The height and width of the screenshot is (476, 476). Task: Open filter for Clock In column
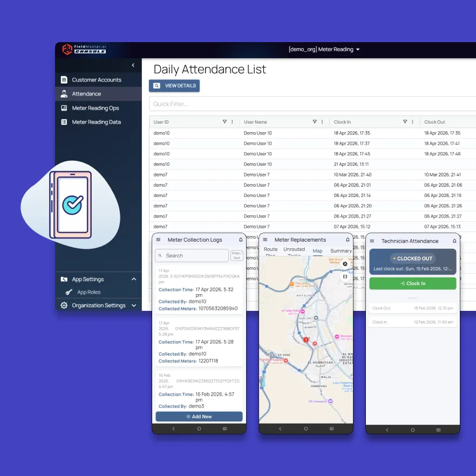405,122
